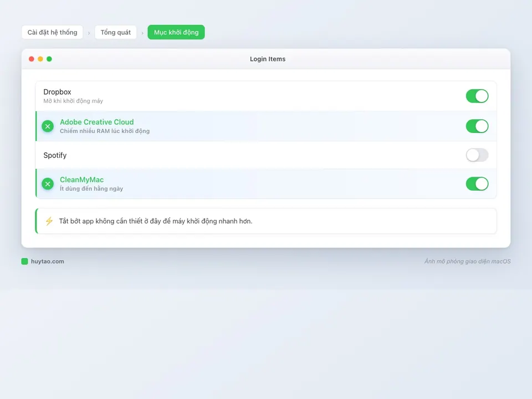
Task: Go to the Tổng quát breadcrumb
Action: click(116, 32)
